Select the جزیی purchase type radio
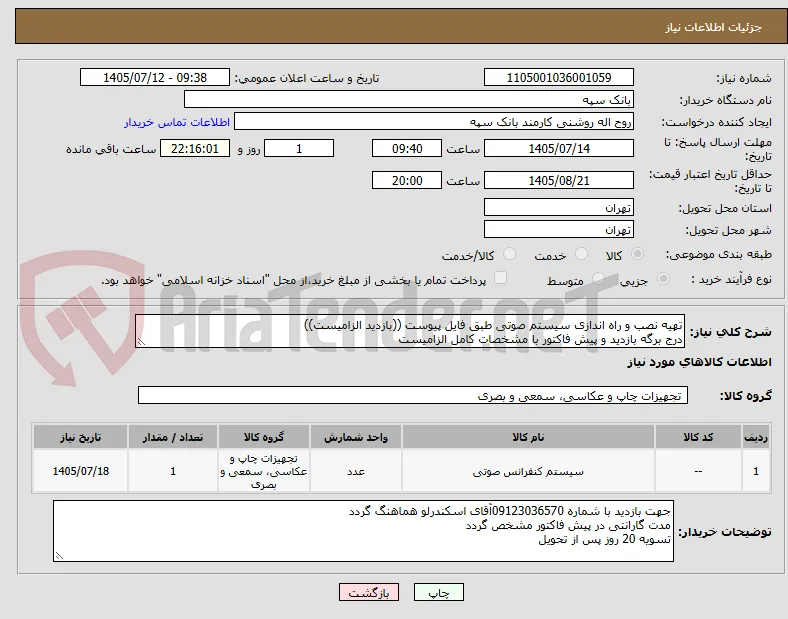The height and width of the screenshot is (619, 788). [663, 279]
